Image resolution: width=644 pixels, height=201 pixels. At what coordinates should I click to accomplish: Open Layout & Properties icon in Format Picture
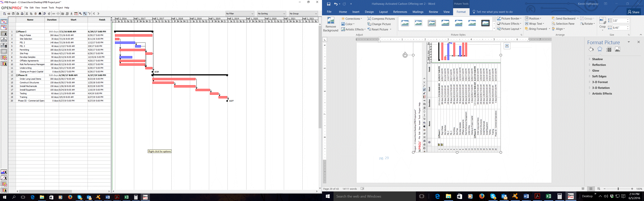point(609,49)
